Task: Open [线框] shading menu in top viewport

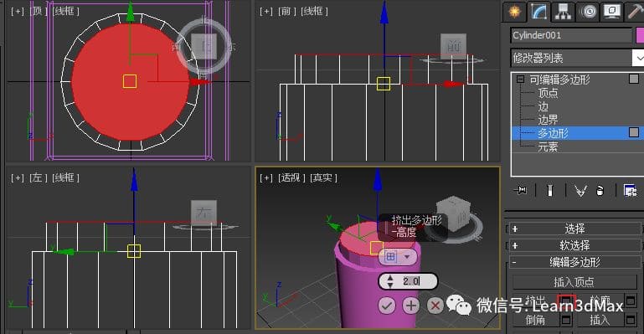Action: point(65,11)
